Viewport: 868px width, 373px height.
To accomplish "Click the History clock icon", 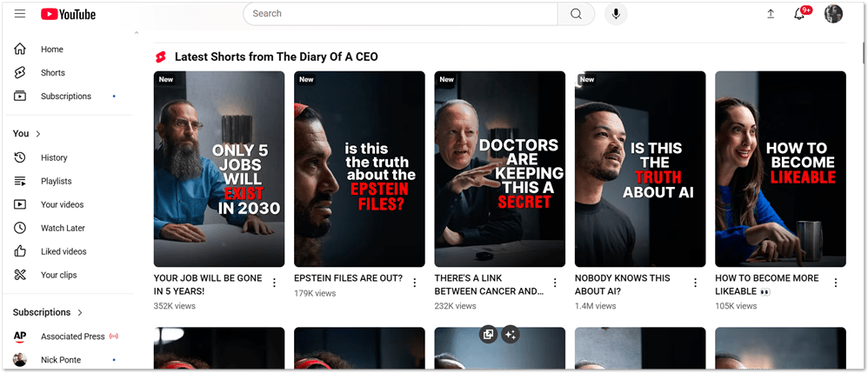I will pos(20,157).
